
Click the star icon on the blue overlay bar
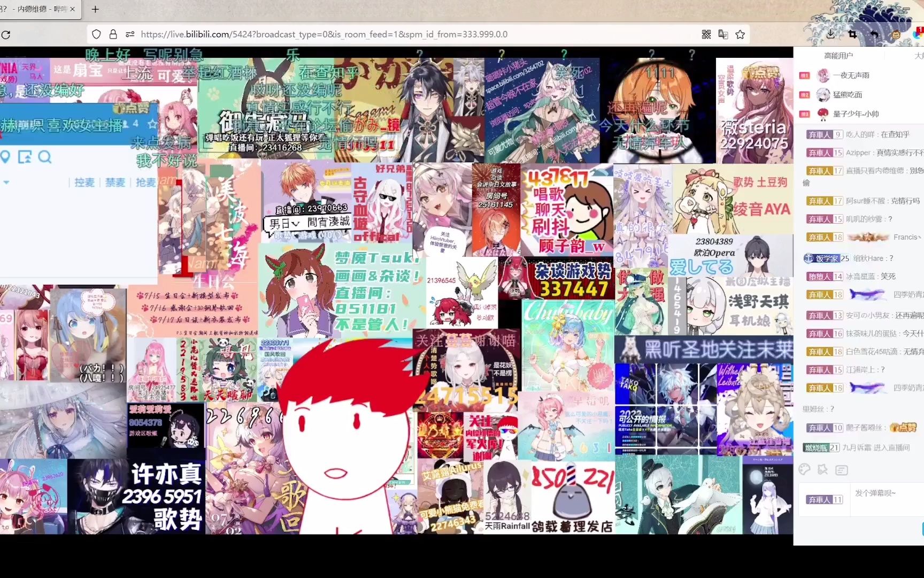coord(152,124)
